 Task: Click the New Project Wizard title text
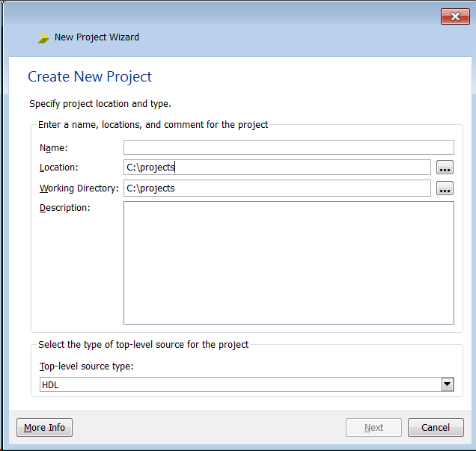(x=97, y=37)
